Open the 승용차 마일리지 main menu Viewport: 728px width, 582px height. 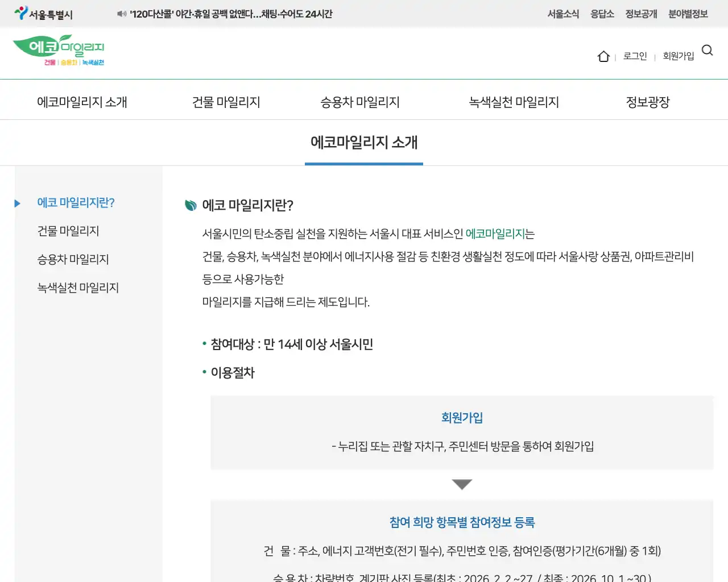(x=360, y=102)
